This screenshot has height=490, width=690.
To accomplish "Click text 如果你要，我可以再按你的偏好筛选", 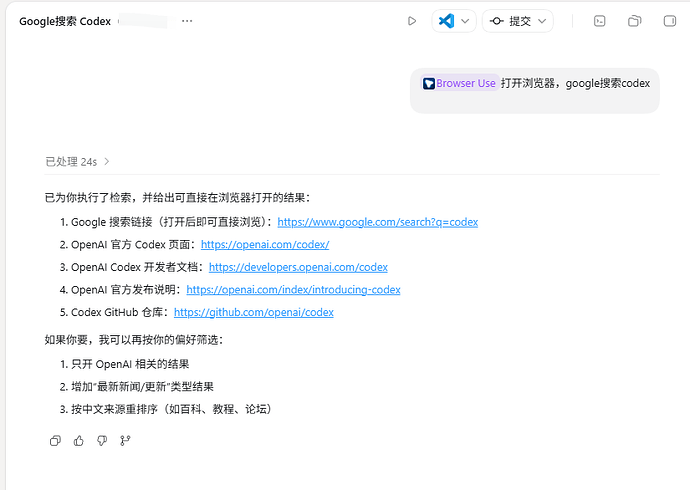I will (134, 340).
